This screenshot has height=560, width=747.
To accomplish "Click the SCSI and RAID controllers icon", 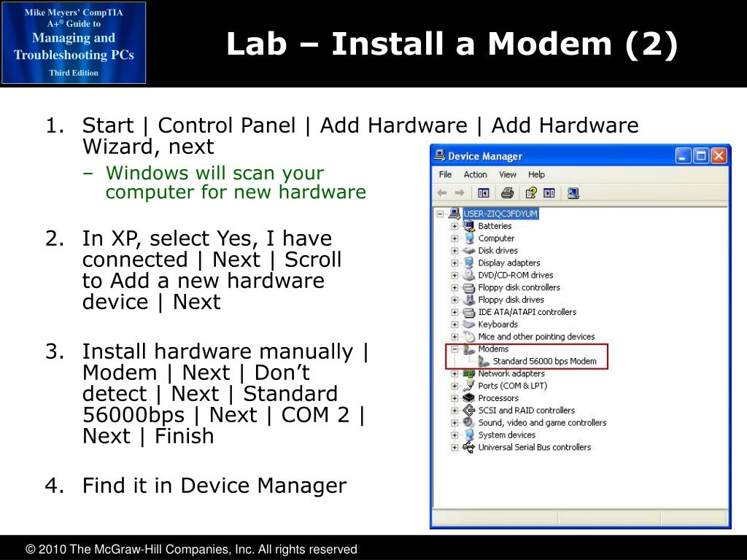I will point(469,410).
